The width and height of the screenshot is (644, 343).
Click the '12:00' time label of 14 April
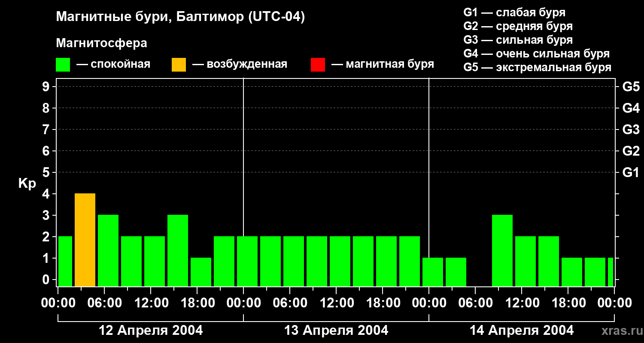point(522,303)
